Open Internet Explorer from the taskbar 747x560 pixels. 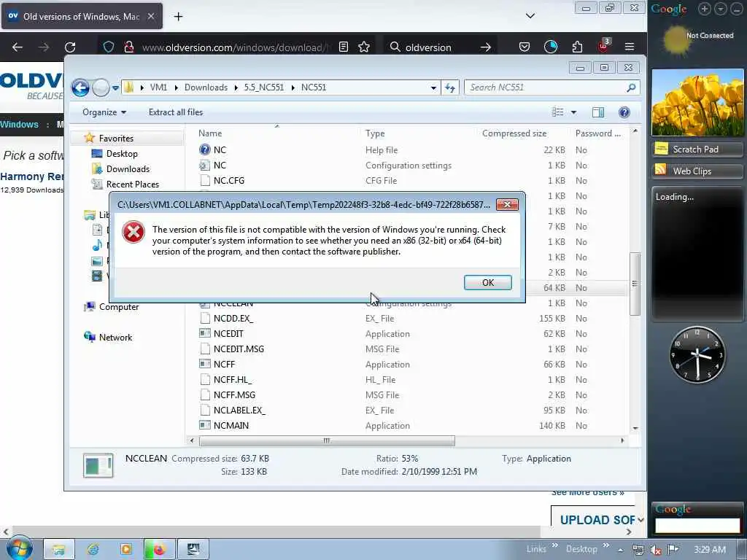(x=93, y=549)
